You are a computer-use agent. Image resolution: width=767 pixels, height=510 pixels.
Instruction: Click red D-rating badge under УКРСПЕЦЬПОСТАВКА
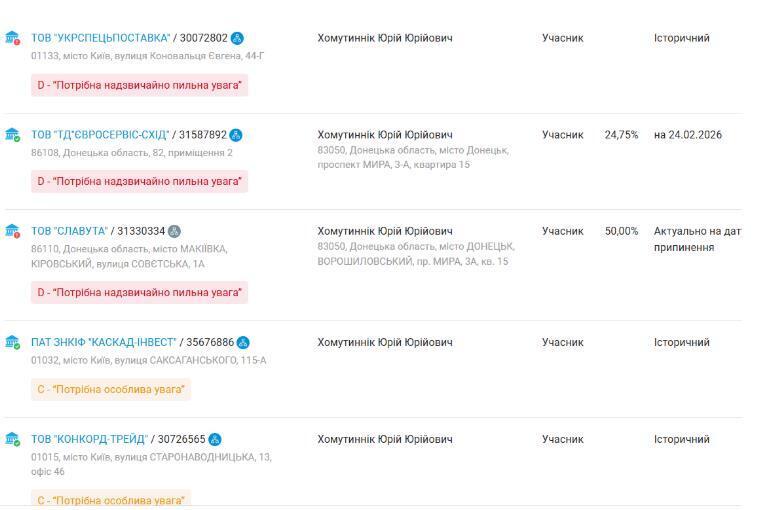click(139, 85)
